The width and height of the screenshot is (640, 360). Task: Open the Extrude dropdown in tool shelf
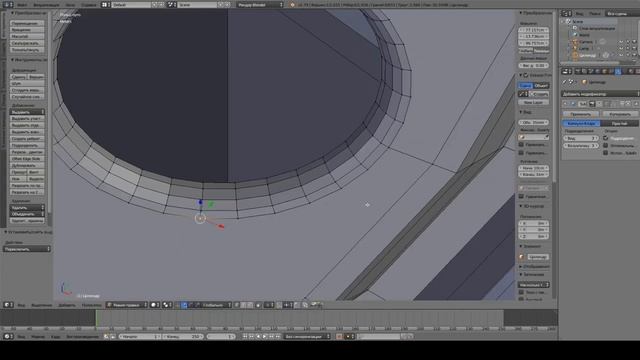[27, 112]
